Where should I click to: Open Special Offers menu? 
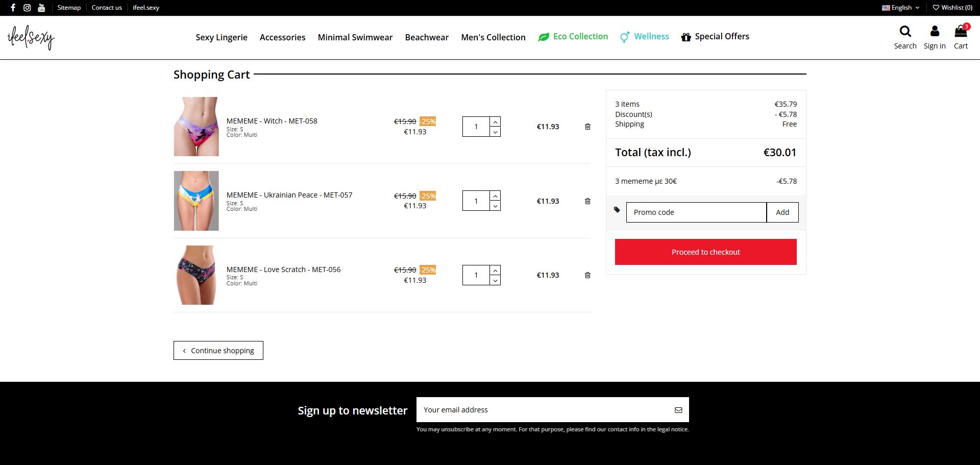pos(715,37)
